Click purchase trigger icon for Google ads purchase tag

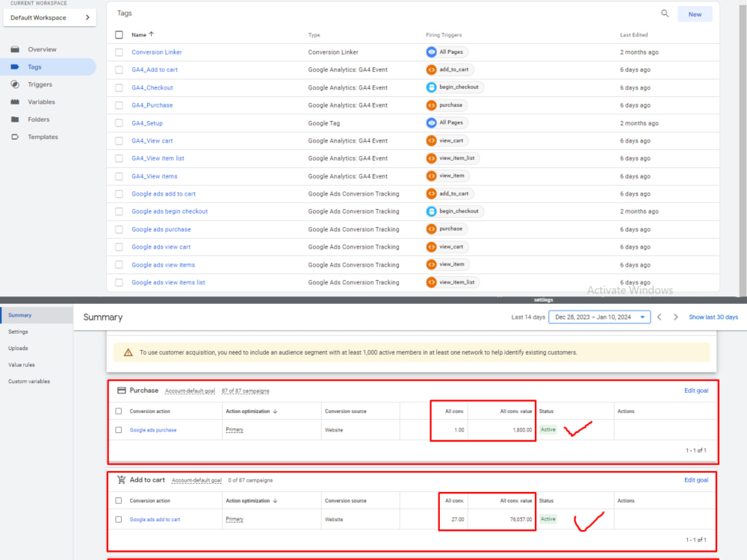pyautogui.click(x=431, y=229)
